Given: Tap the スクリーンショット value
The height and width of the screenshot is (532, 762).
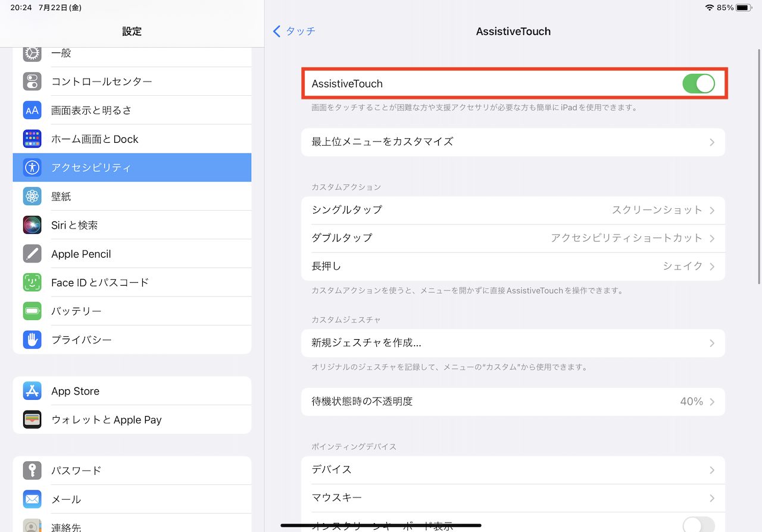Looking at the screenshot, I should pos(657,210).
